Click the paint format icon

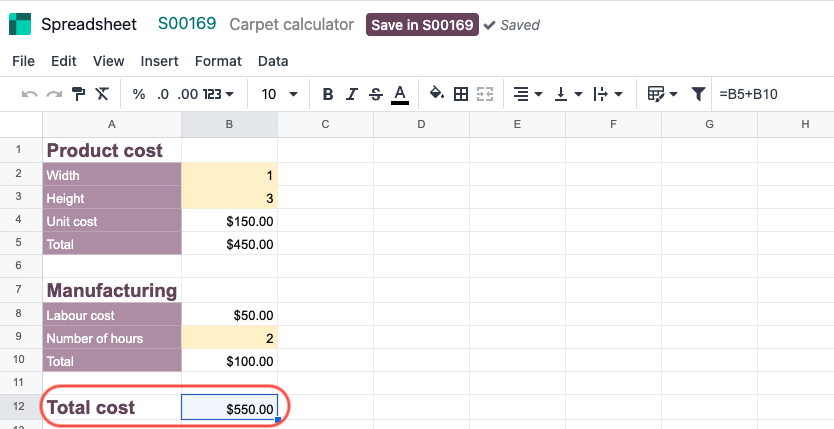[79, 94]
